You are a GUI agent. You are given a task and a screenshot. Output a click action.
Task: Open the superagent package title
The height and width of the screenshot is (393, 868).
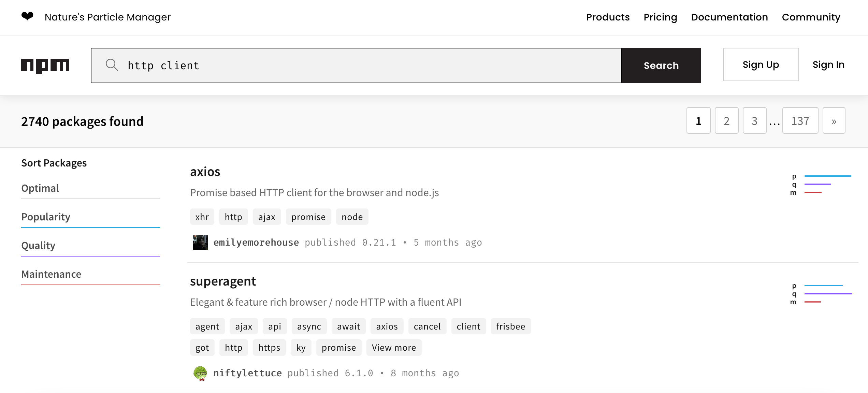(x=223, y=281)
